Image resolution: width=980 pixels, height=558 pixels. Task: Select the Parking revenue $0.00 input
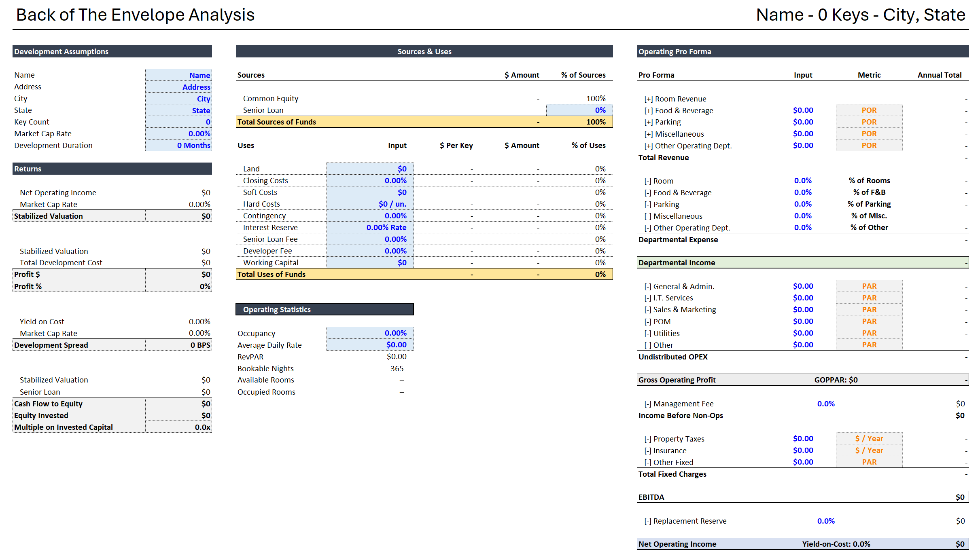point(803,122)
